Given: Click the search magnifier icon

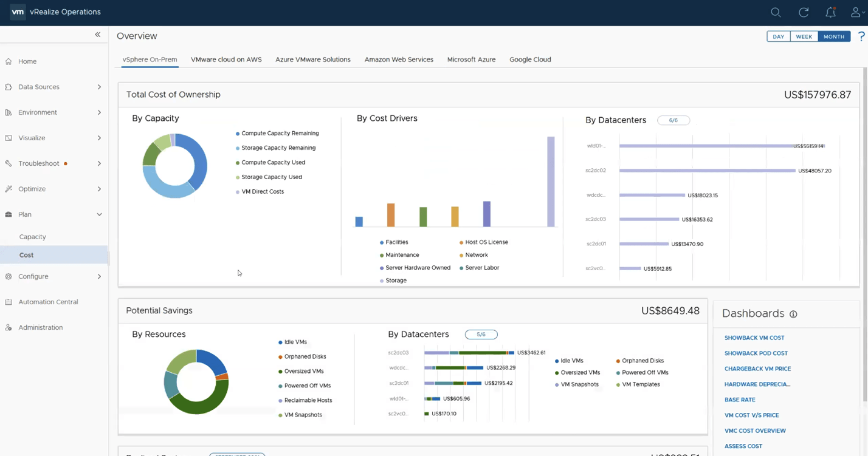Looking at the screenshot, I should coord(776,12).
